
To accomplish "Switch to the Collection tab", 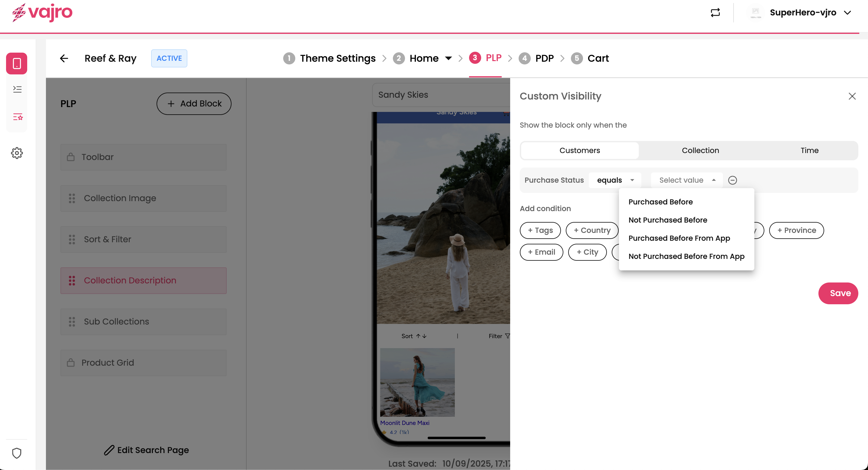I will 700,150.
